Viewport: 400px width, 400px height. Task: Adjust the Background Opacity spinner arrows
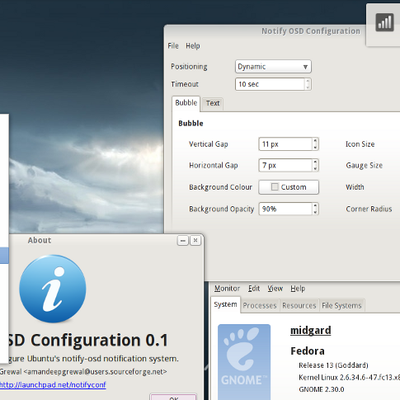point(315,209)
